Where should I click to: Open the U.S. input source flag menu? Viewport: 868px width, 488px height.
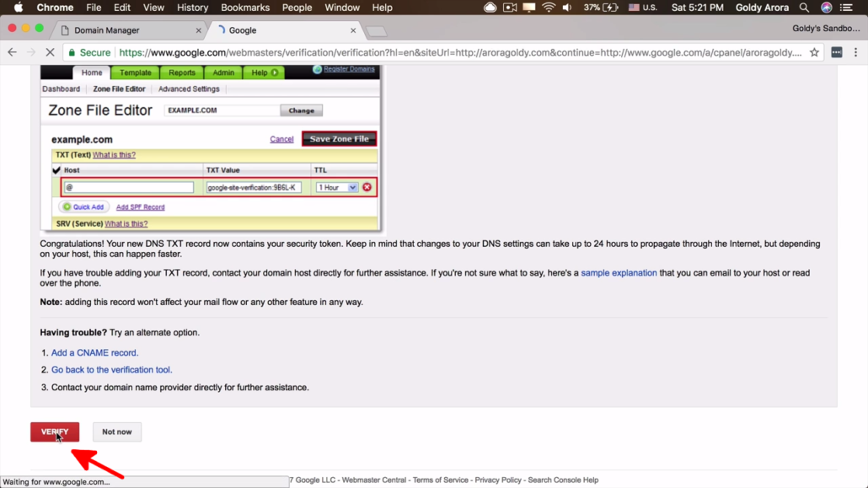(x=643, y=8)
